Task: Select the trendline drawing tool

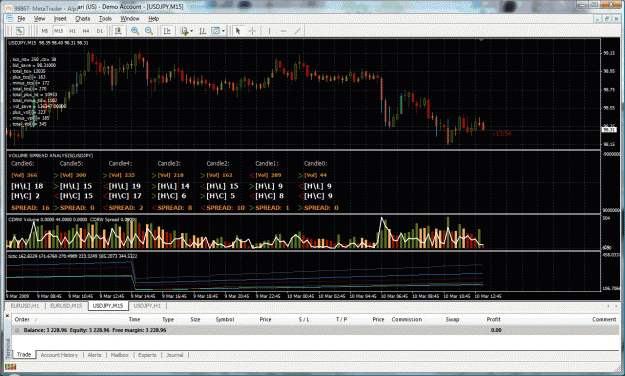Action: [x=297, y=31]
